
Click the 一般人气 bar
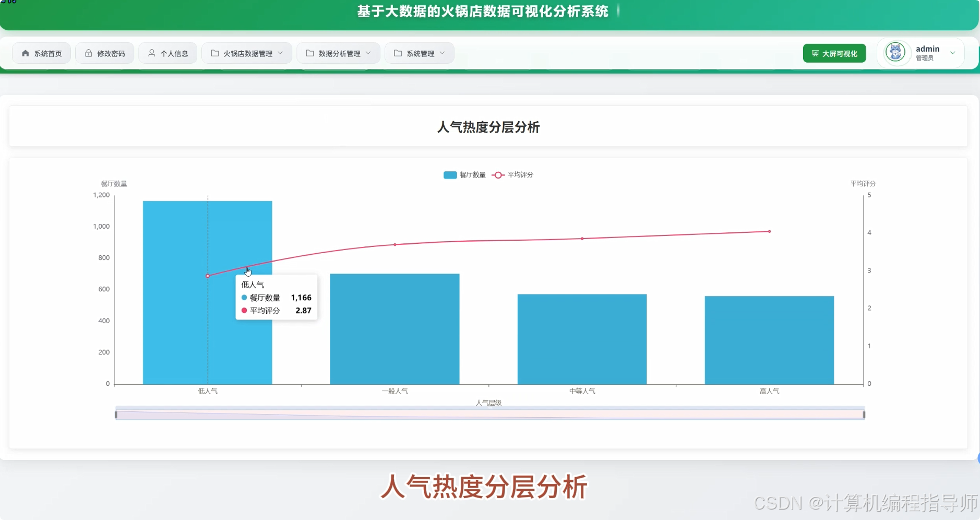tap(395, 329)
